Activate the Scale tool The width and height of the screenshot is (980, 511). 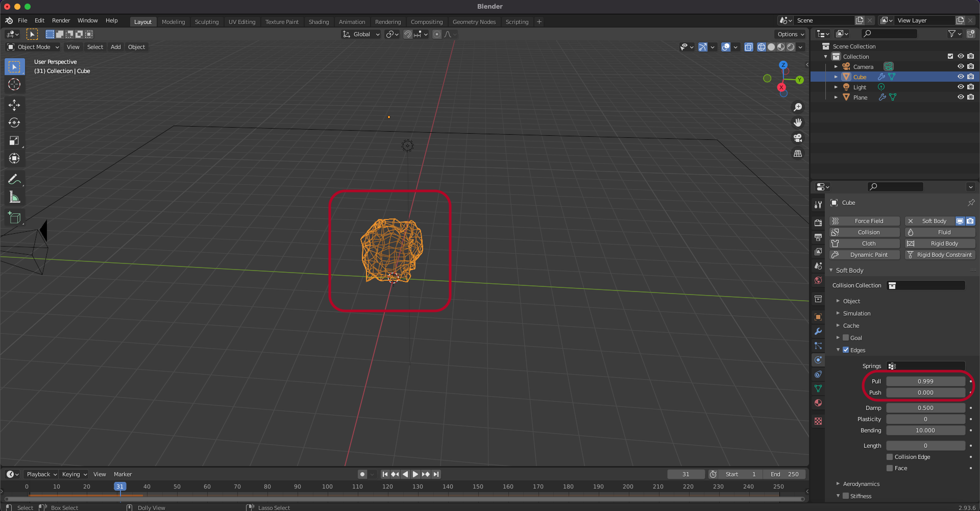[x=14, y=140]
